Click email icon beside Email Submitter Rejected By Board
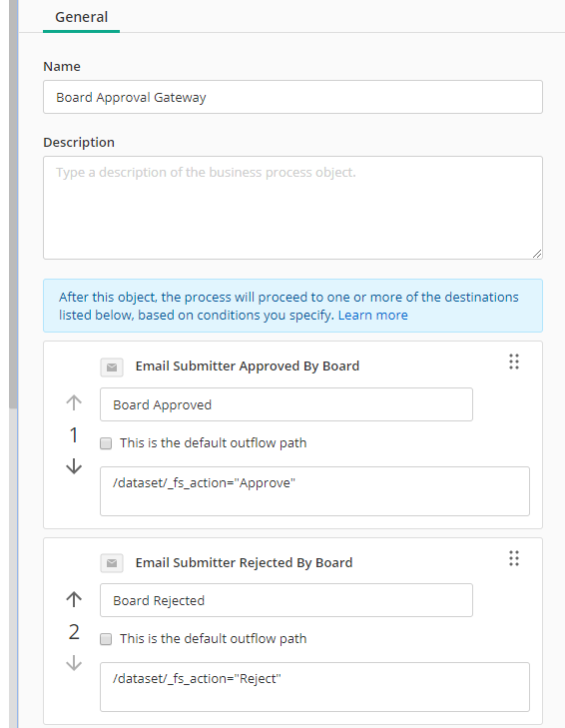The width and height of the screenshot is (565, 728). [112, 563]
